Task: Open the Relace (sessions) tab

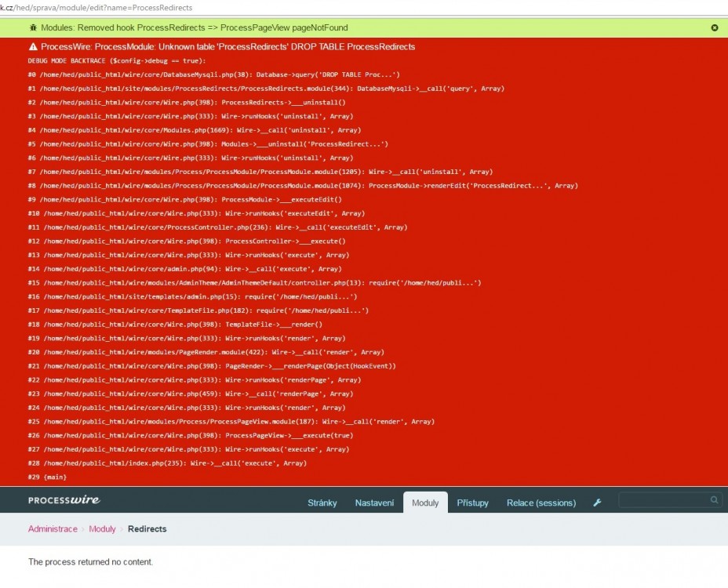Action: click(x=541, y=503)
